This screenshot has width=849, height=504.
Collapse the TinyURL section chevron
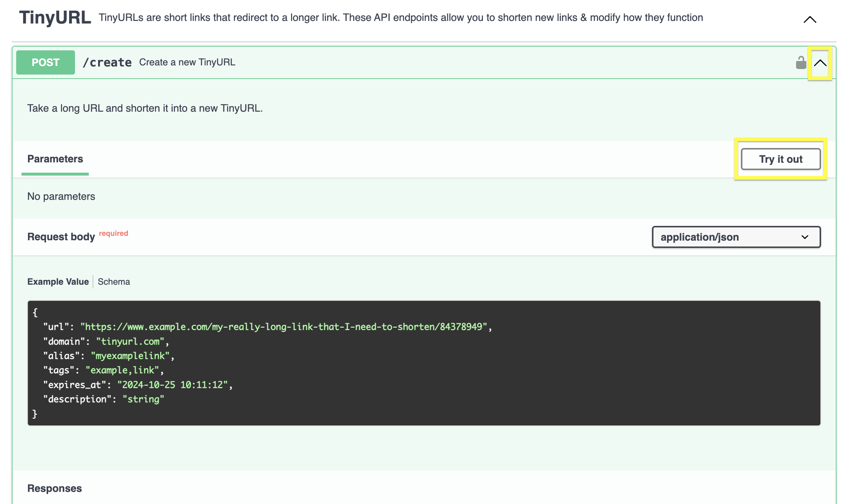810,19
